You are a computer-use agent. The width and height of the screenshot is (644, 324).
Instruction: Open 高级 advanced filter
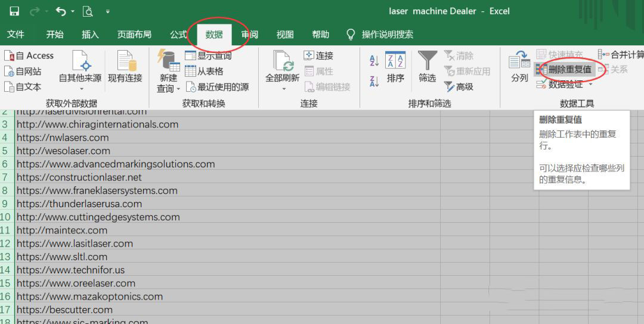[x=459, y=87]
